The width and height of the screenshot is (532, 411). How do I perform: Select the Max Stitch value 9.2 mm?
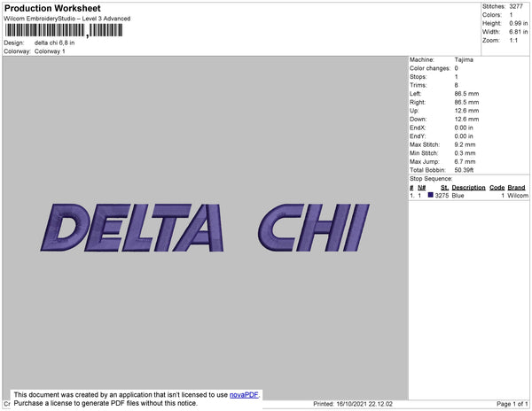click(465, 144)
